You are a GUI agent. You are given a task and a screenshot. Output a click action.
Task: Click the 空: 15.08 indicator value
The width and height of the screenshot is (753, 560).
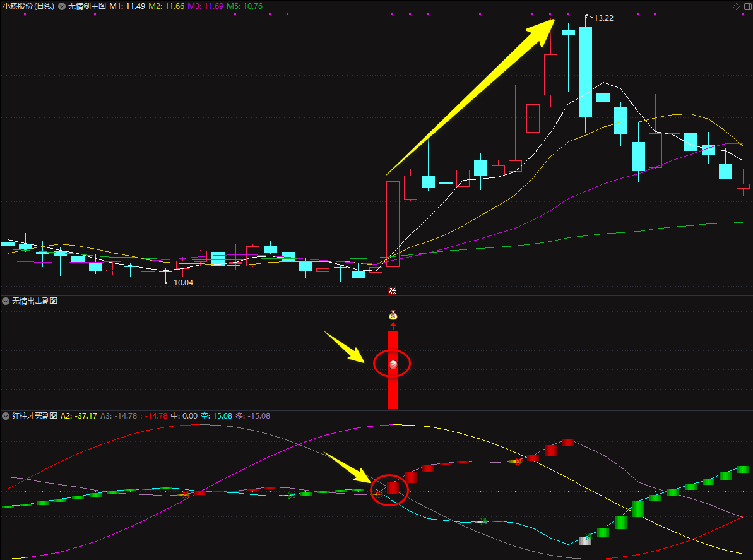click(x=216, y=416)
